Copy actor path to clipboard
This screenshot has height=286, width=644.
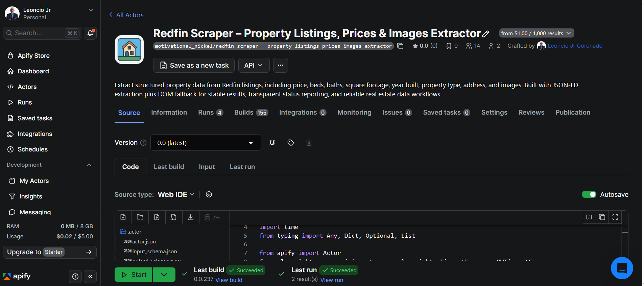tap(400, 46)
